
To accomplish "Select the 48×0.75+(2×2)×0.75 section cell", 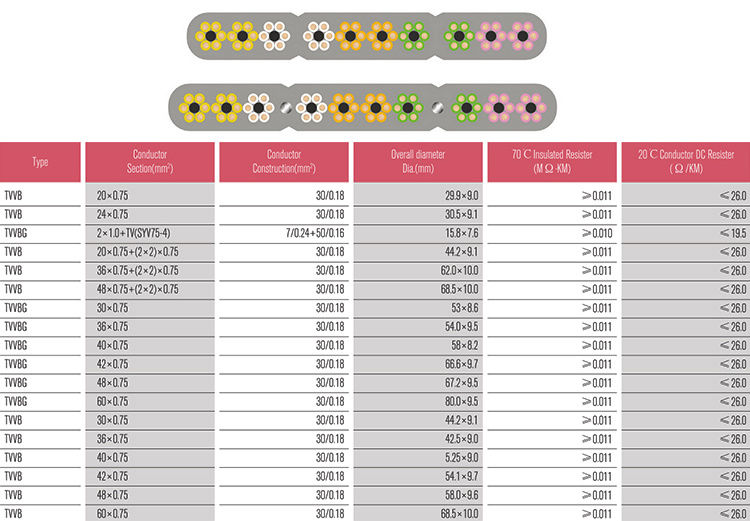I will 138,289.
